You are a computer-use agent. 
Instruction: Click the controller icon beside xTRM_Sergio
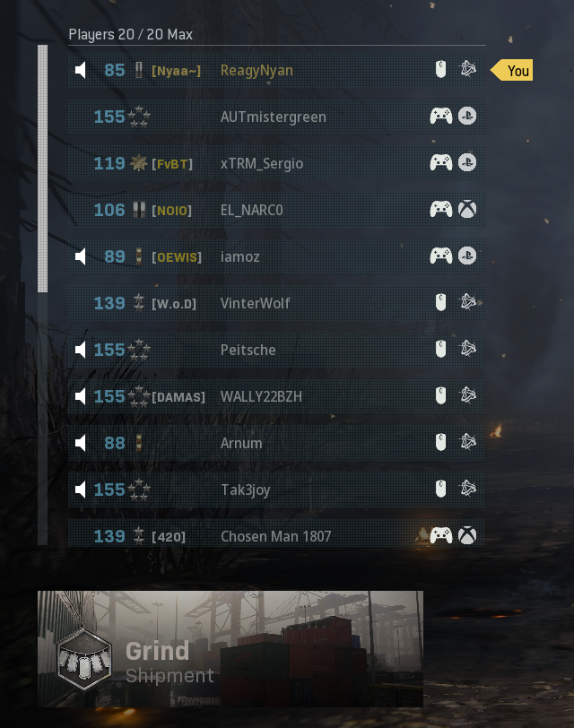tap(440, 163)
